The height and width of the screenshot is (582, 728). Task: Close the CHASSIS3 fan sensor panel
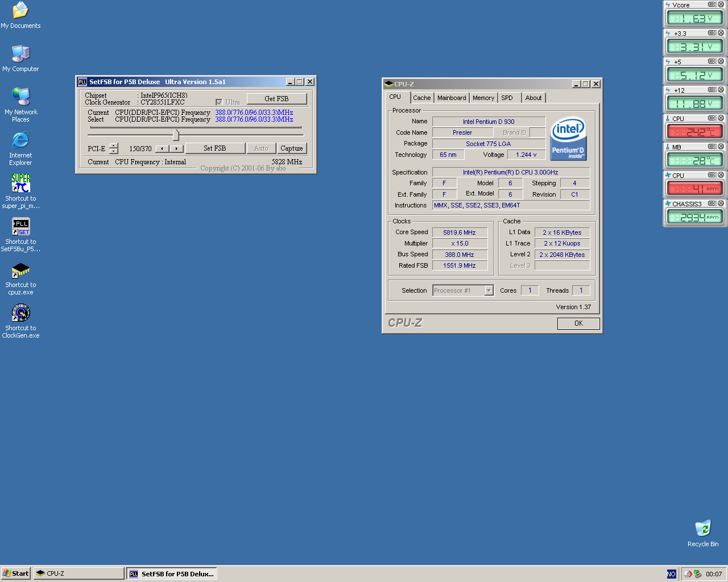click(721, 203)
